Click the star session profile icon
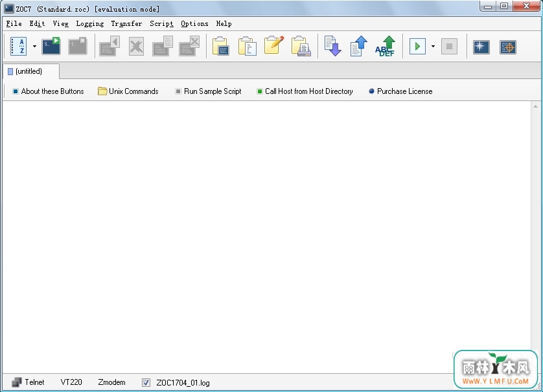The image size is (543, 392). click(x=481, y=47)
